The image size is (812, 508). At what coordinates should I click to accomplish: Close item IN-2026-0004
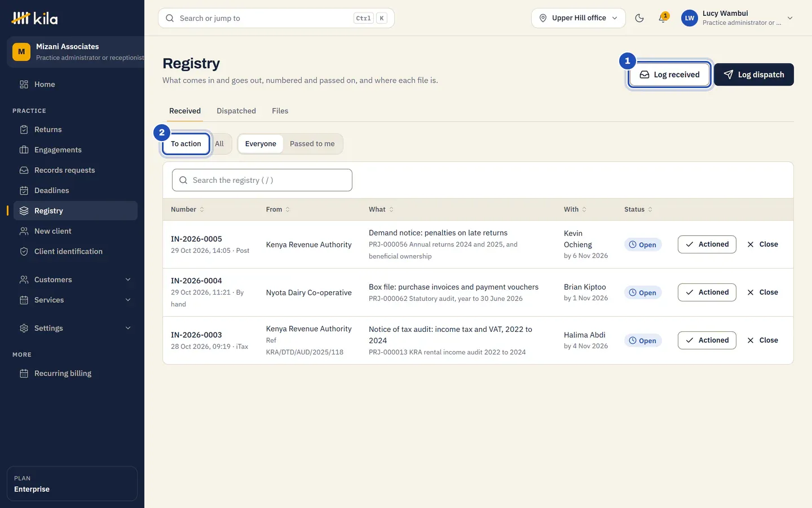(x=762, y=292)
